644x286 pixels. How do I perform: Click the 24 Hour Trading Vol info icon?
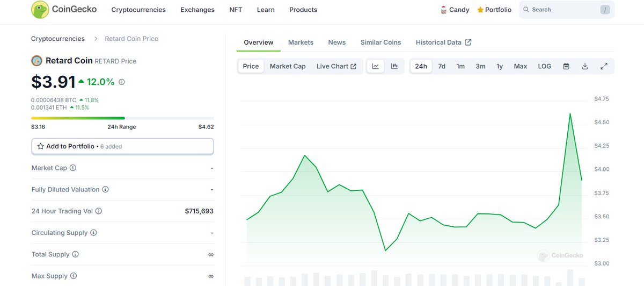point(99,211)
